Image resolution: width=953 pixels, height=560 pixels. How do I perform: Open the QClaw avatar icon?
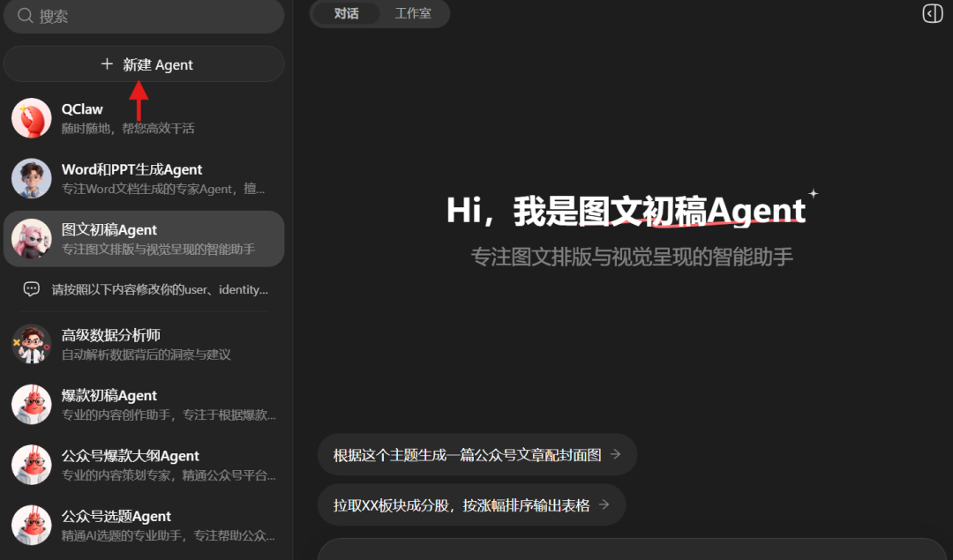[32, 118]
